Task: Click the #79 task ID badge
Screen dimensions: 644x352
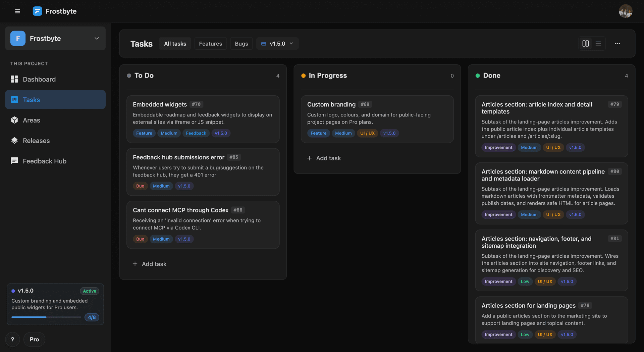Action: pos(615,104)
